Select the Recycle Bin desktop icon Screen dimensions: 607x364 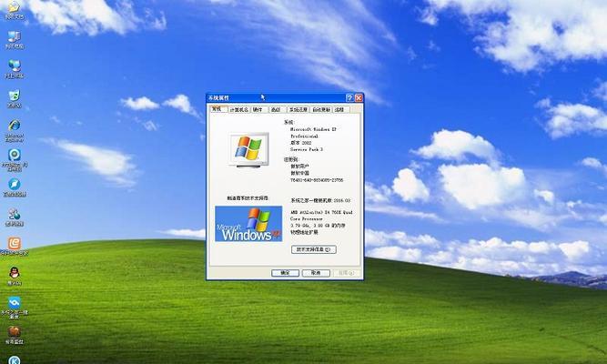(x=15, y=98)
